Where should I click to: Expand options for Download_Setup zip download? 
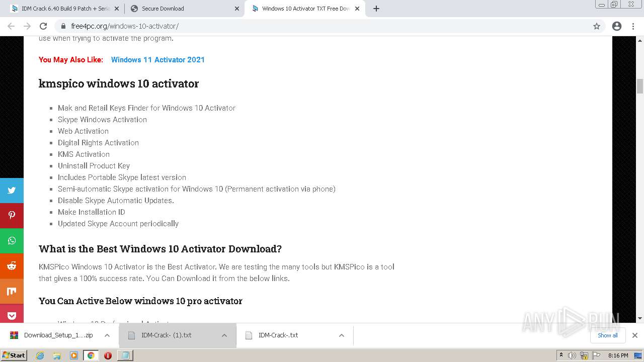coord(107,335)
